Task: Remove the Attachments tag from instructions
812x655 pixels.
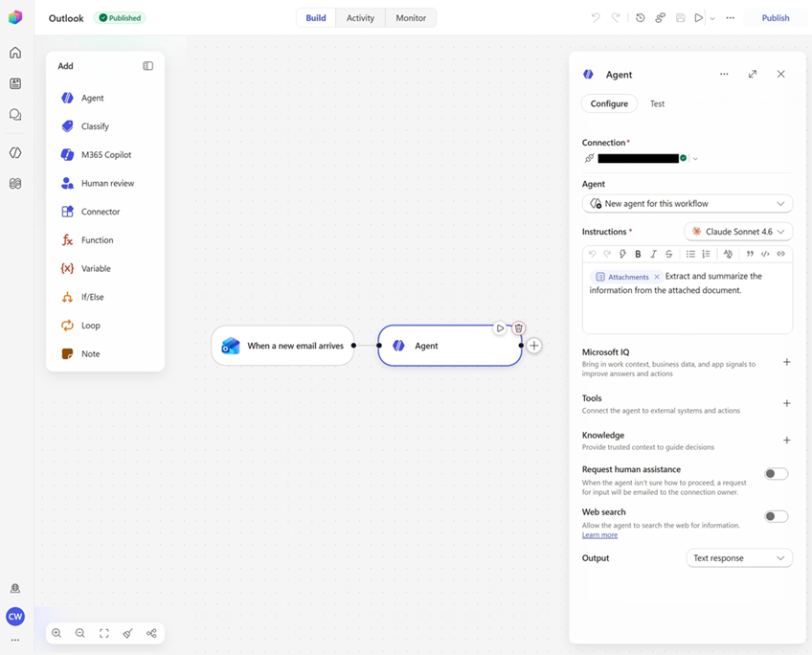Action: [x=657, y=277]
